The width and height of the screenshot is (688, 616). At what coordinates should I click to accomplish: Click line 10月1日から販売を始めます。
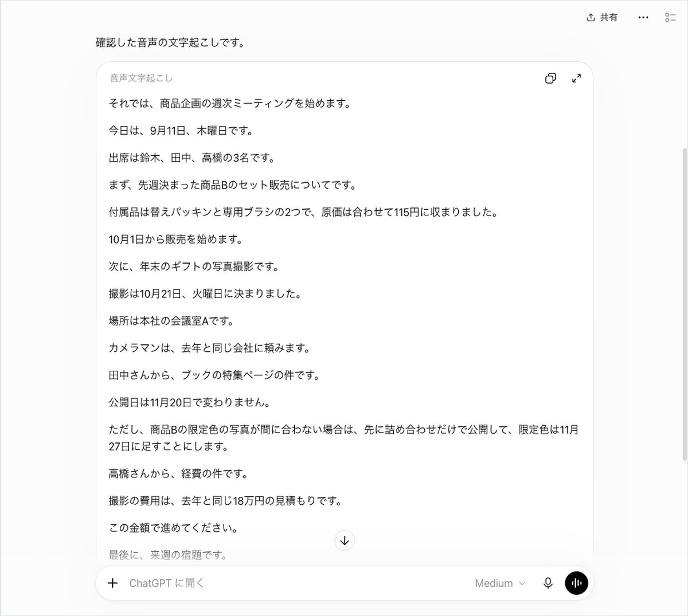[175, 240]
